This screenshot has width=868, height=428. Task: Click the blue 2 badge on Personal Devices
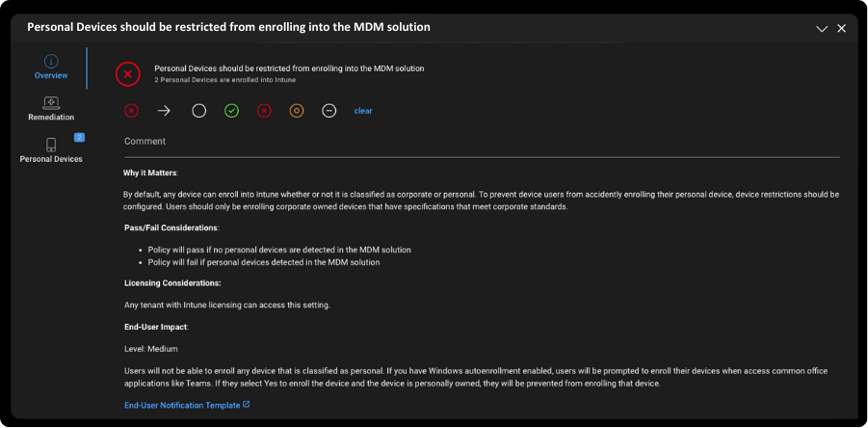click(80, 137)
